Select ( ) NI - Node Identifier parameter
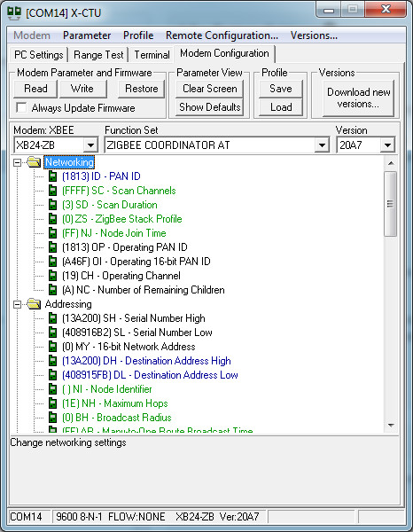This screenshot has height=532, width=413. coord(107,389)
